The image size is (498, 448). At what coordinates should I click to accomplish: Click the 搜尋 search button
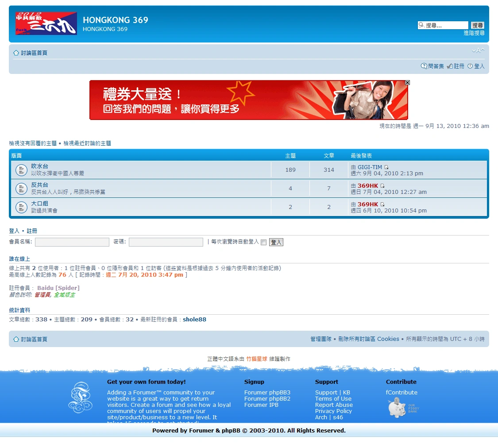(477, 25)
